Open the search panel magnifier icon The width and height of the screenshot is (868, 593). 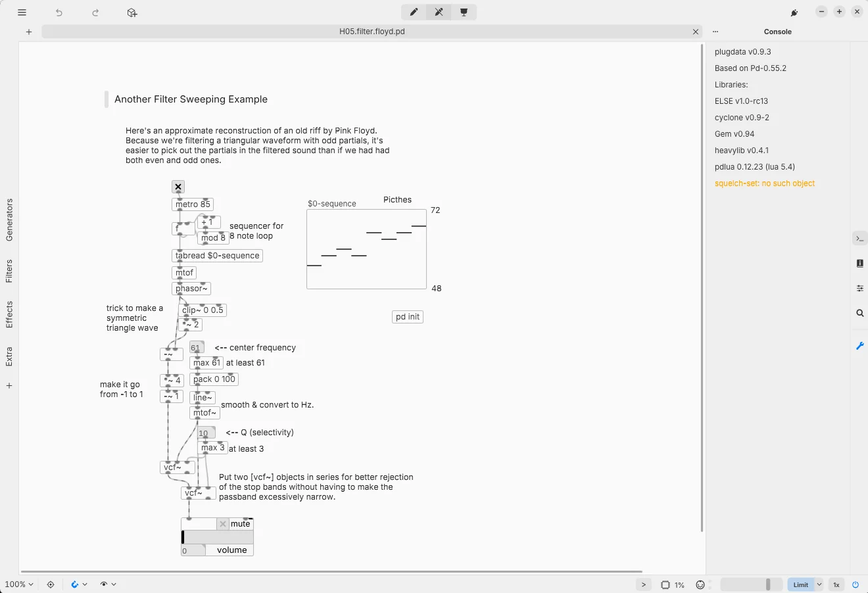[x=859, y=314]
